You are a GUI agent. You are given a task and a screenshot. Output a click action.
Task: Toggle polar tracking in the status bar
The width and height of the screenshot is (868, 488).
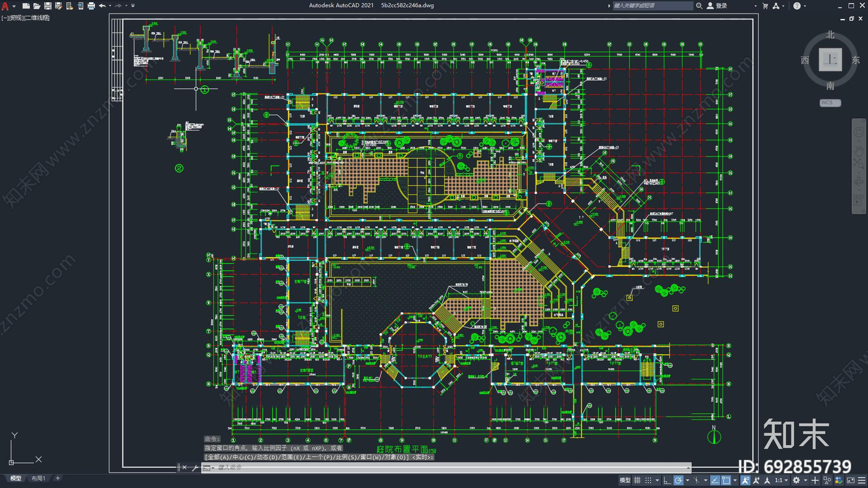point(678,479)
